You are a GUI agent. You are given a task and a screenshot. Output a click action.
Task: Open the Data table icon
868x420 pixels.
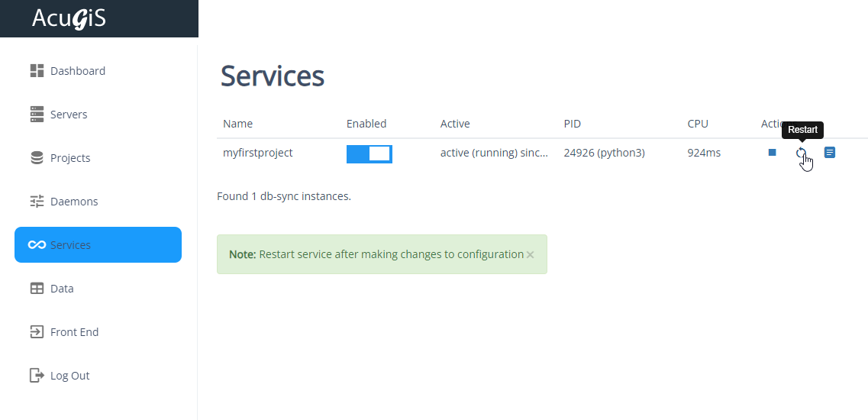click(37, 289)
